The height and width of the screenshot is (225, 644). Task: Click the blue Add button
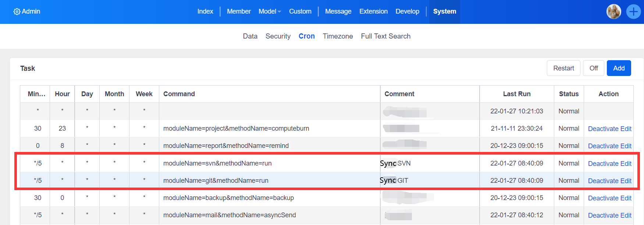click(x=619, y=68)
